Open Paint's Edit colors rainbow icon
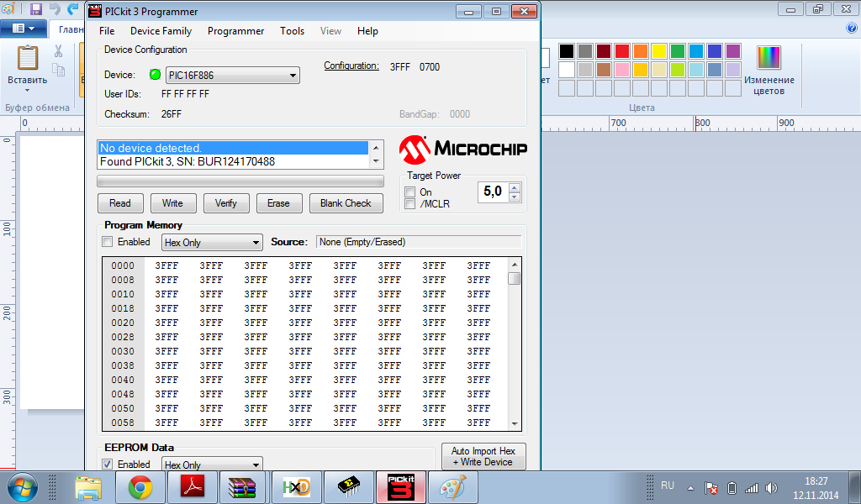Screen dimensions: 861x504 point(769,57)
